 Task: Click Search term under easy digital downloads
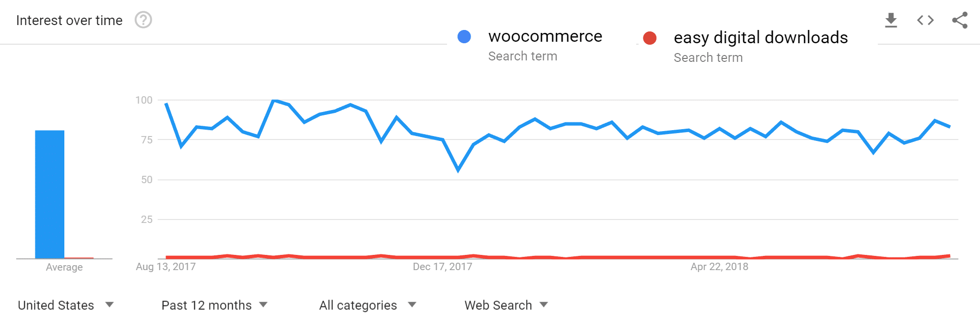pyautogui.click(x=708, y=57)
